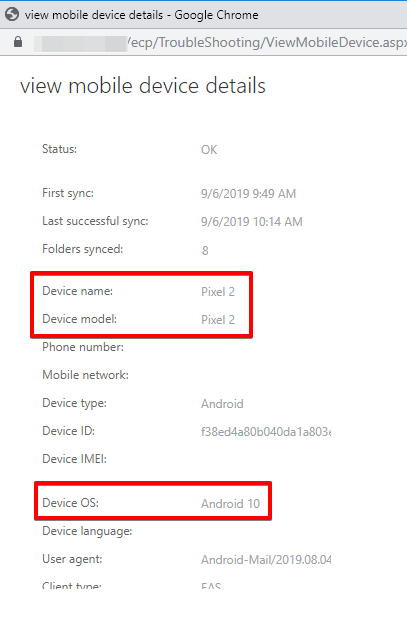Viewport: 407px width, 619px height.
Task: Select the 'Device model:' label
Action: (x=79, y=319)
